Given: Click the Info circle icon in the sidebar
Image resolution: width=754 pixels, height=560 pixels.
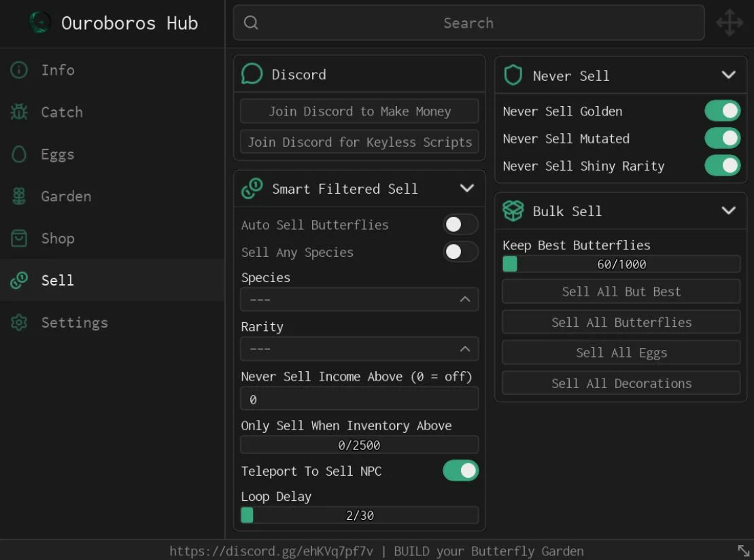Looking at the screenshot, I should click(19, 70).
